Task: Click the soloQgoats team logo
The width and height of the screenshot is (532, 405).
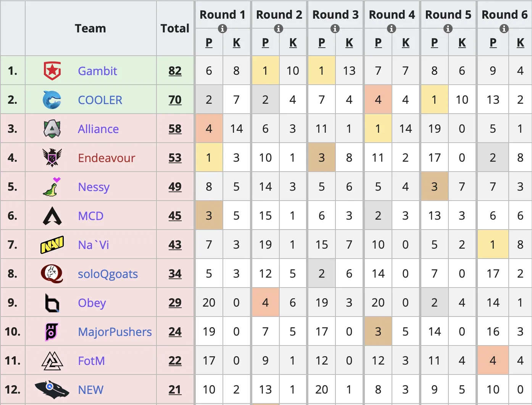Action: (52, 274)
